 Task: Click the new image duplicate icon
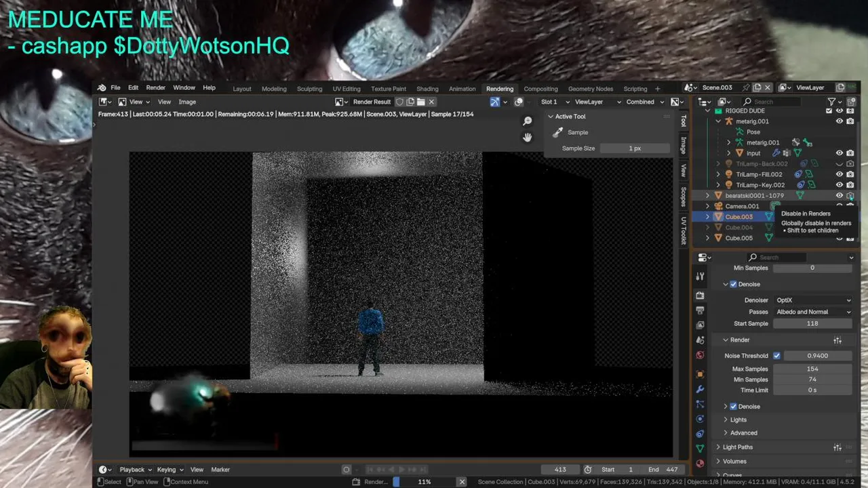[410, 102]
